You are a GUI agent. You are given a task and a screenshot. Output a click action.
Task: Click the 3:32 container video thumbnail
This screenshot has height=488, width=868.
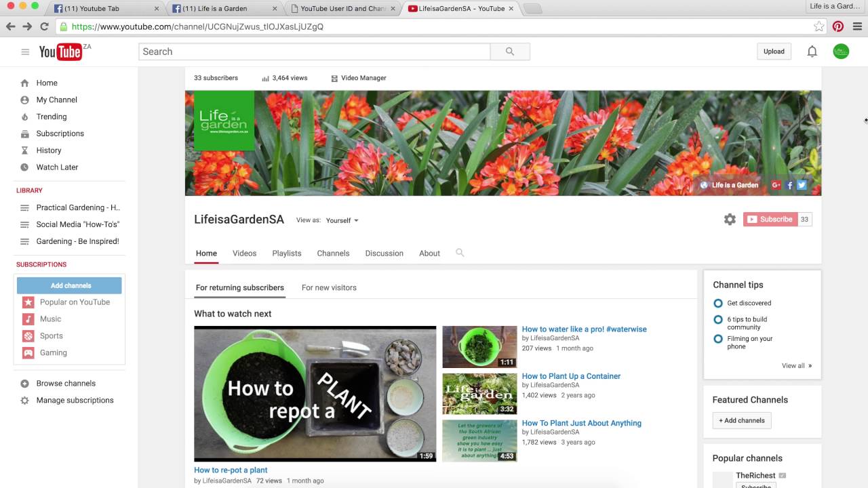(479, 394)
